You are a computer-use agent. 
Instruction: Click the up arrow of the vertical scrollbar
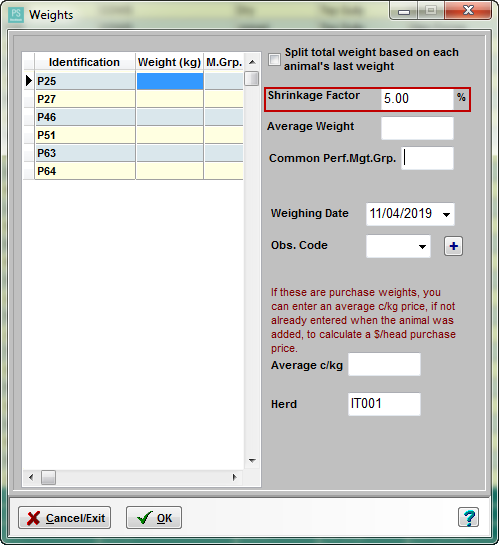tap(252, 62)
